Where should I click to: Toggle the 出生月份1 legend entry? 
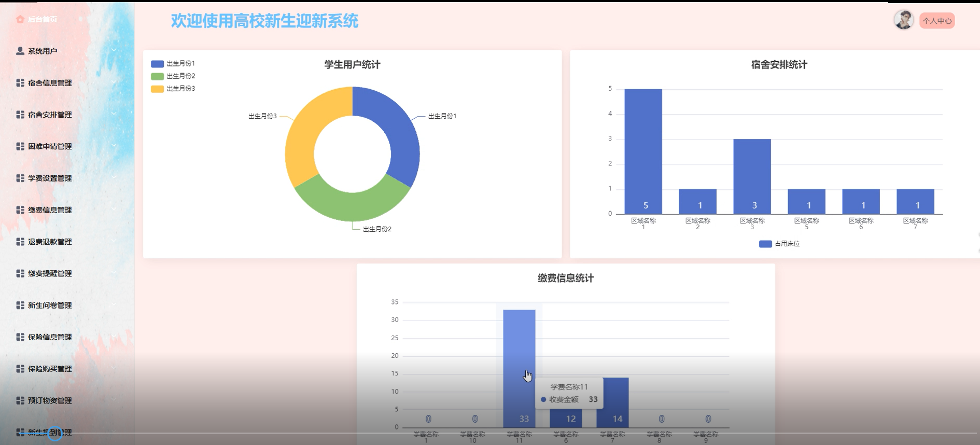pos(173,64)
